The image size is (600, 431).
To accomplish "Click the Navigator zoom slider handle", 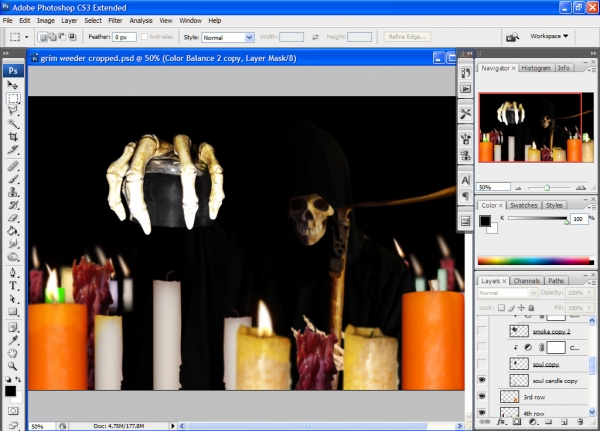I will click(x=547, y=188).
